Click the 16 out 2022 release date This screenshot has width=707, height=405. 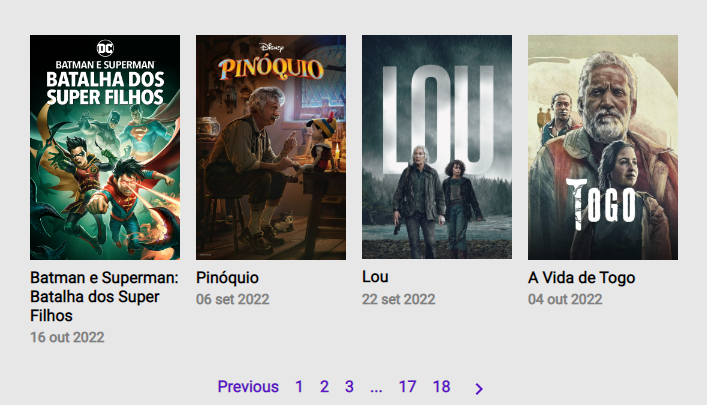pos(67,337)
